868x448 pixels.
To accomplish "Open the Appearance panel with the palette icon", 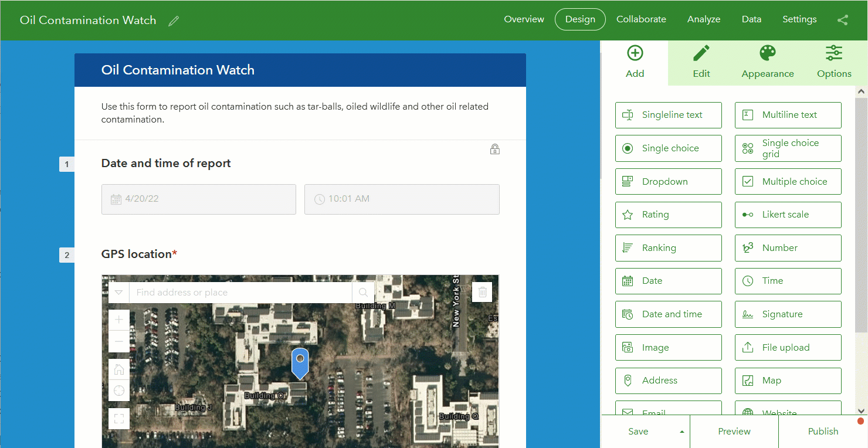I will tap(767, 62).
